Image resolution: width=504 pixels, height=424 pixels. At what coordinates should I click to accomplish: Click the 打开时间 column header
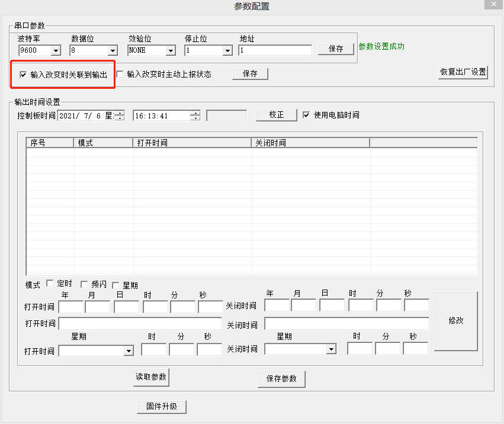tap(192, 143)
